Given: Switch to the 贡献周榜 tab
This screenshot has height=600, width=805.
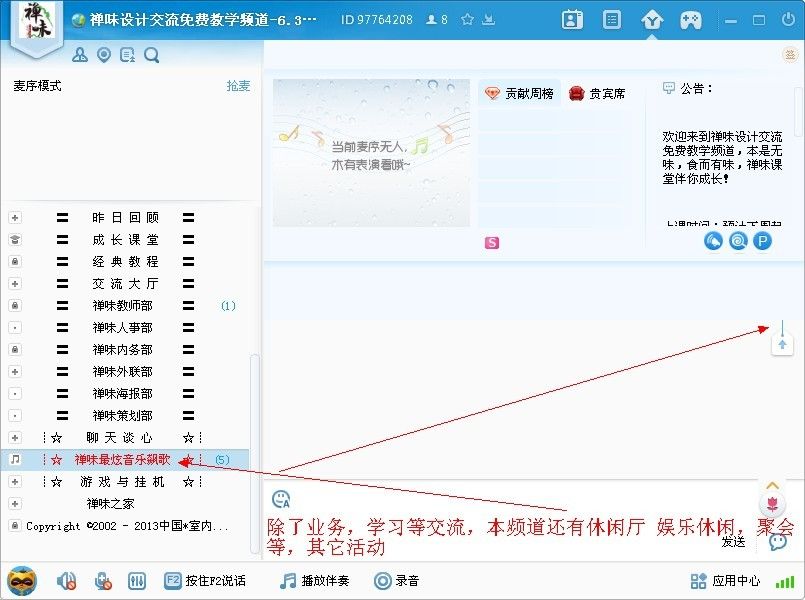Looking at the screenshot, I should pyautogui.click(x=520, y=93).
